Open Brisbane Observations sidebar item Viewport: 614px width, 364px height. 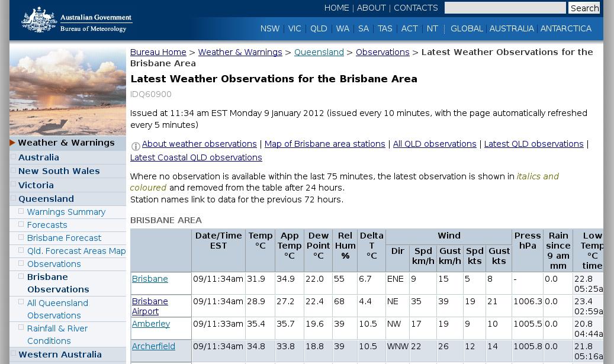point(58,283)
